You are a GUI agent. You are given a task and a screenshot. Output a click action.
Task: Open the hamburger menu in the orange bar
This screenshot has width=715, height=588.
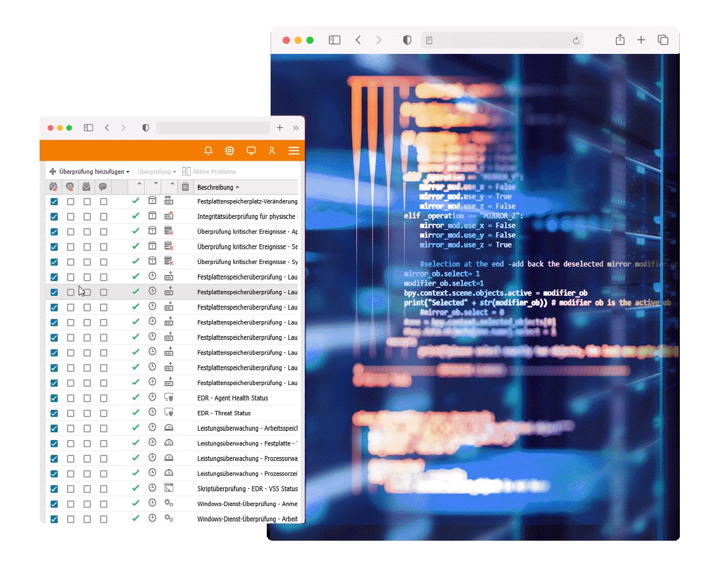[294, 151]
